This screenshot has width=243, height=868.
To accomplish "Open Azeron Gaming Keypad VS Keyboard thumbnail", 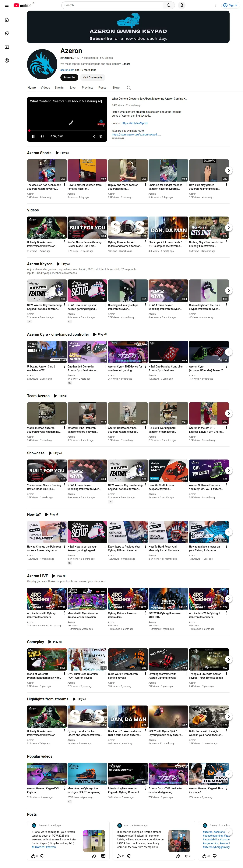I will [47, 774].
